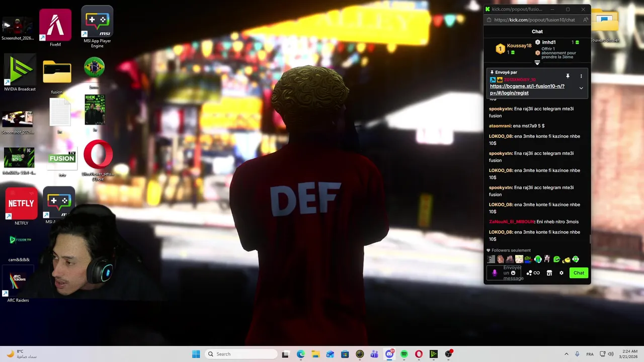Expand the pinned message chevron
Screen dimensions: 644x362
pos(581,88)
